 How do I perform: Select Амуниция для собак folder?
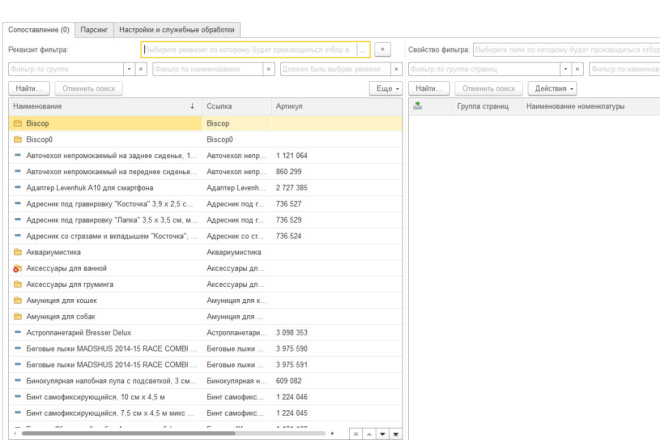click(205, 317)
